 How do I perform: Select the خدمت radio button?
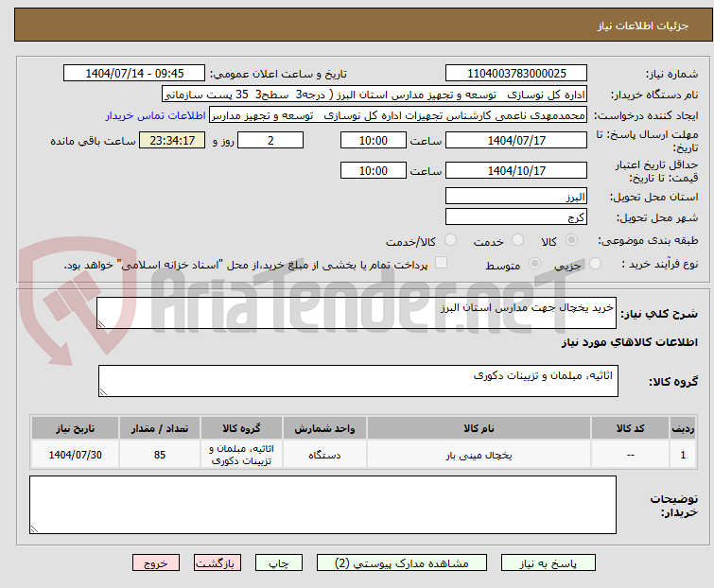[517, 240]
